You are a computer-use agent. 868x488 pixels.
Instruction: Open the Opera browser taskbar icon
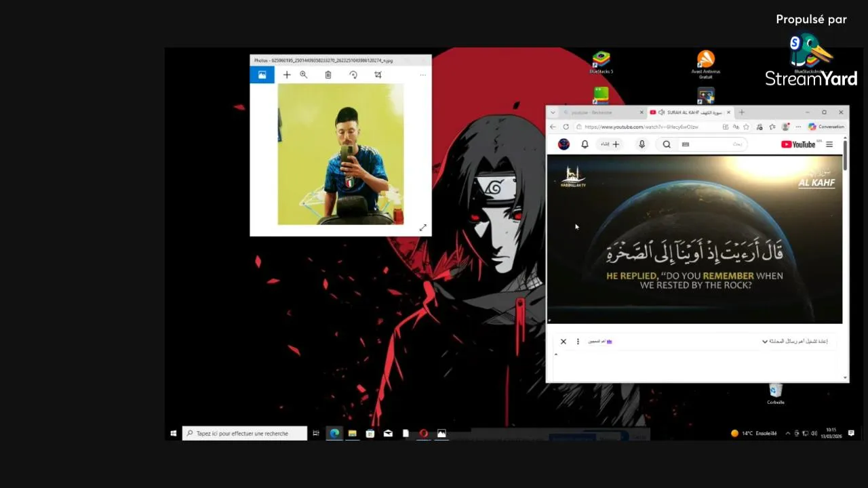423,433
